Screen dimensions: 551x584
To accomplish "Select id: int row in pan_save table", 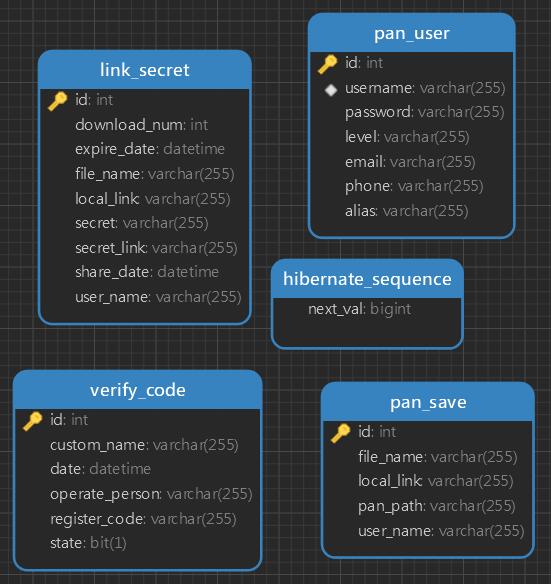I will [x=377, y=432].
